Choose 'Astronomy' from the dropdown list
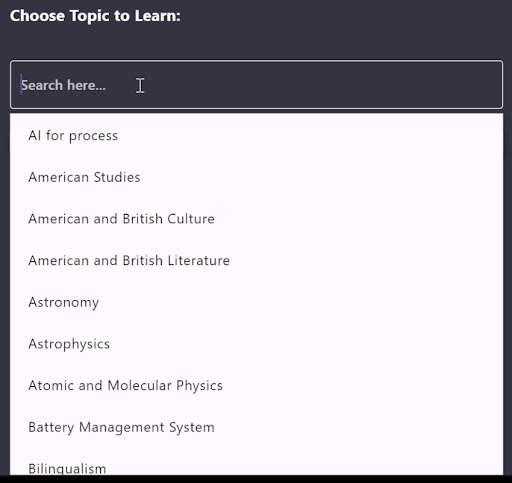Image resolution: width=512 pixels, height=483 pixels. pyautogui.click(x=256, y=302)
